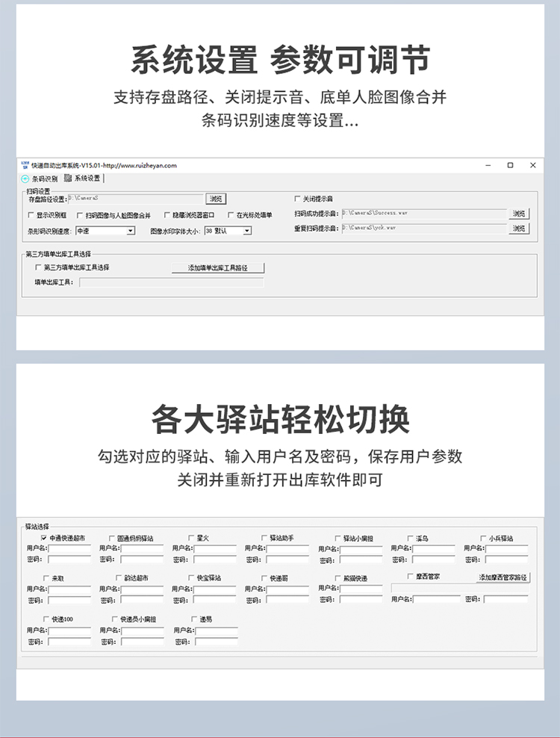
Task: Click the 重复扫码提示音 path field
Action: (x=424, y=228)
